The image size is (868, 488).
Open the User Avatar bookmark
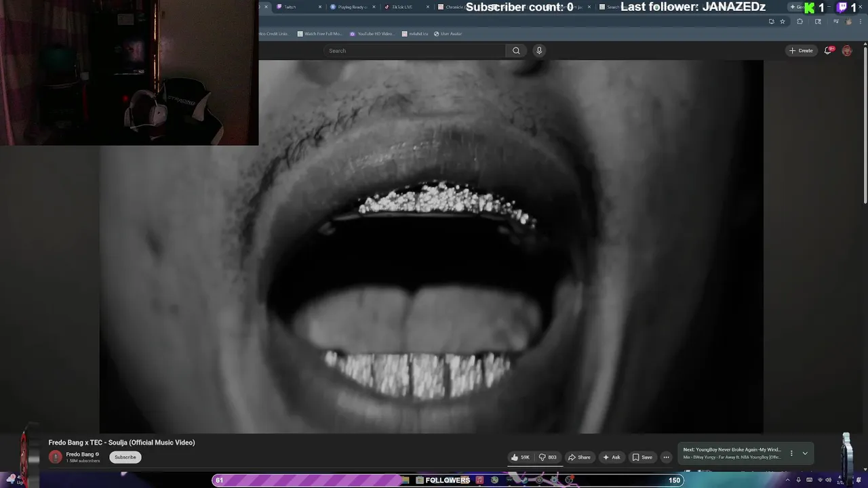(x=448, y=34)
